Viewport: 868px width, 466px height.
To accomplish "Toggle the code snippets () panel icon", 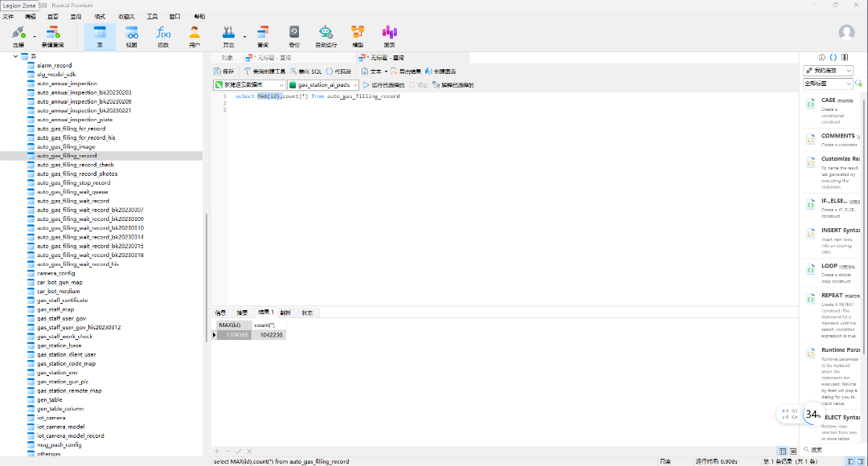I will [833, 57].
